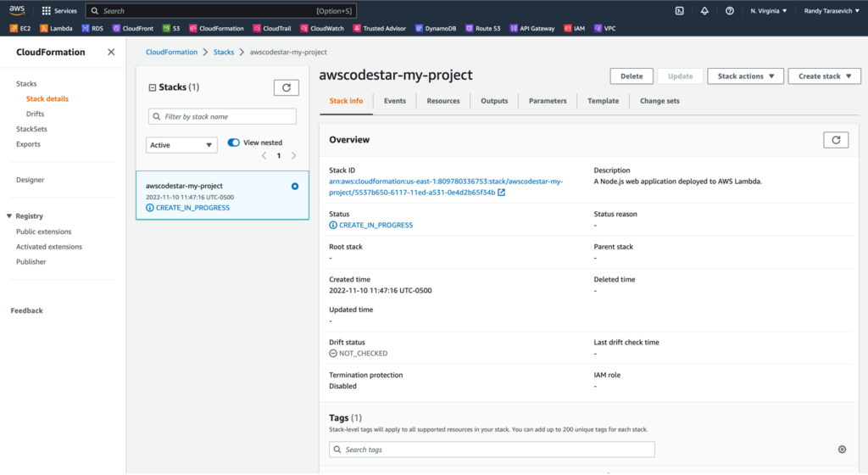Open Trusted Advisor bookmark shortcut
Viewport: 868px width, 475px height.
(x=380, y=28)
